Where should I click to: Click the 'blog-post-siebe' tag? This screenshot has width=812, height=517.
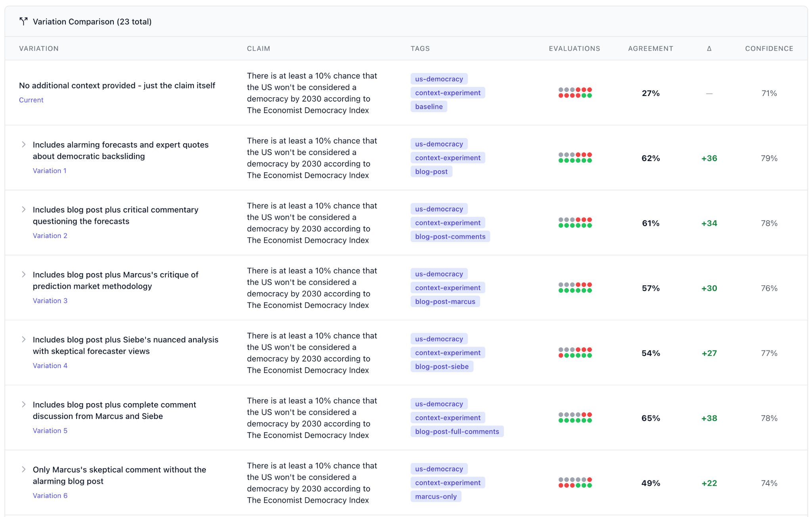(442, 367)
